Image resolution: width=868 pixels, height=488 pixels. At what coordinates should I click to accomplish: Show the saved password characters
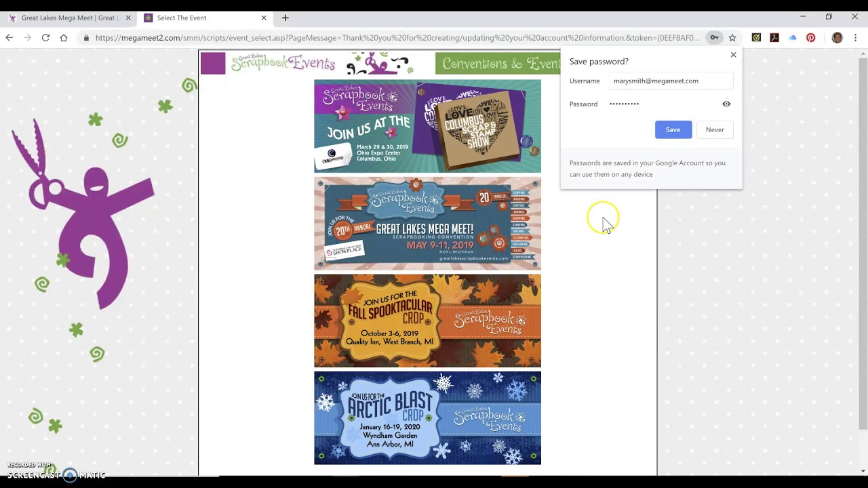tap(726, 104)
